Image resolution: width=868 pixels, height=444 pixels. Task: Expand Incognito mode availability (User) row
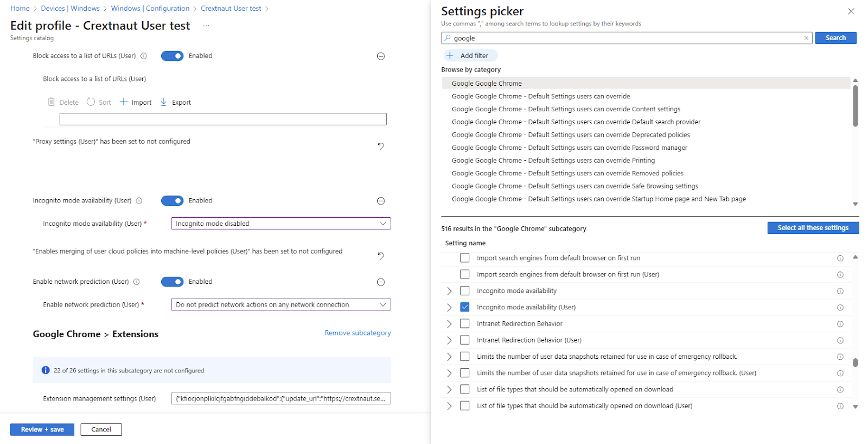pos(449,307)
